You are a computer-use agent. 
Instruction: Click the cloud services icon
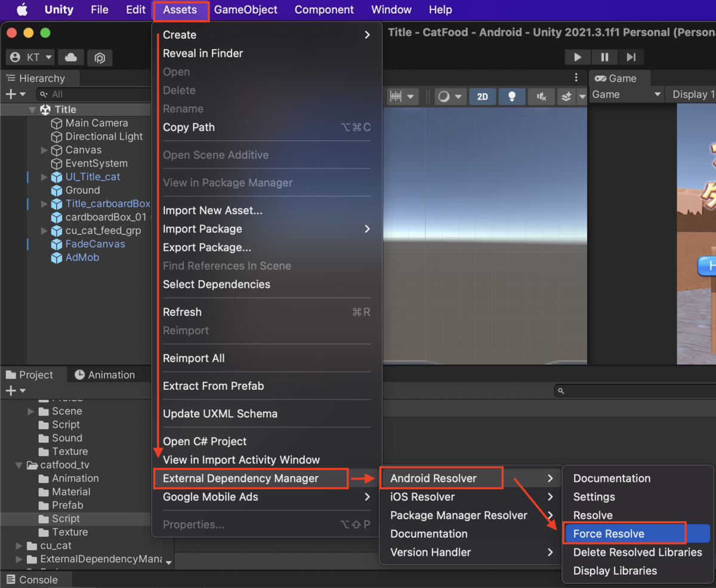[71, 57]
